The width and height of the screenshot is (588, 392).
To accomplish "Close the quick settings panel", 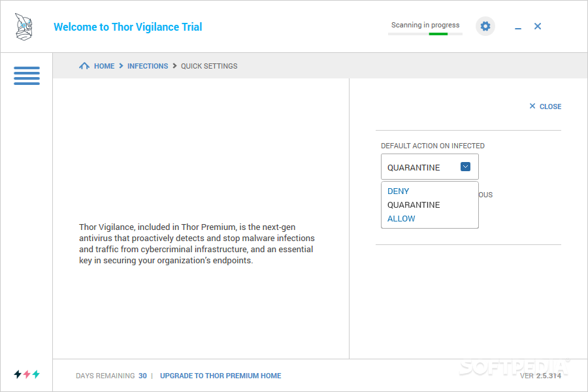I will click(546, 106).
